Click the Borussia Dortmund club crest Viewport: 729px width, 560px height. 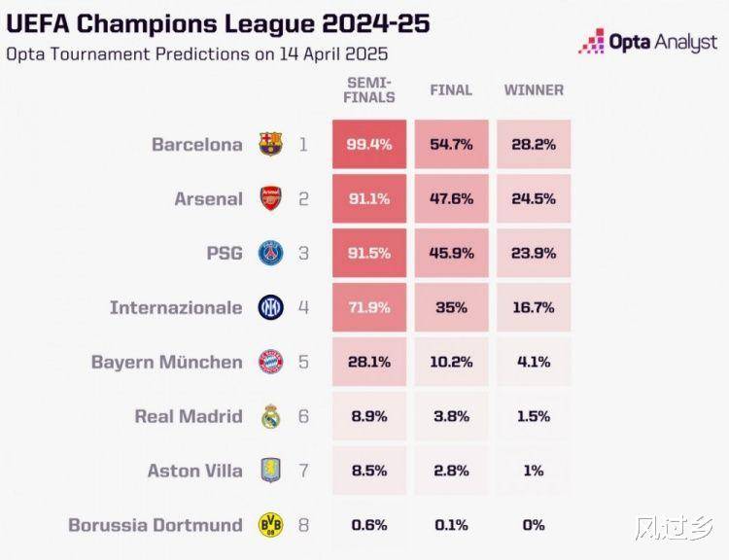click(x=270, y=526)
